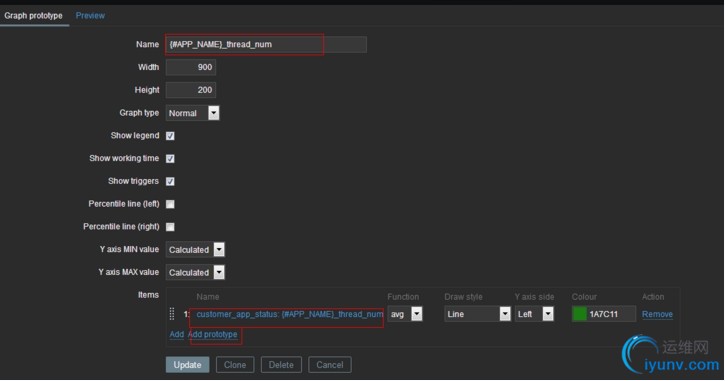The height and width of the screenshot is (381, 725).
Task: Click the Delete button
Action: click(281, 364)
